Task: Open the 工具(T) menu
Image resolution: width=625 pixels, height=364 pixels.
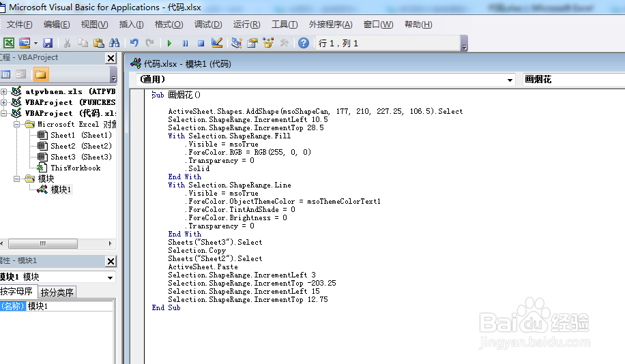Action: tap(285, 25)
